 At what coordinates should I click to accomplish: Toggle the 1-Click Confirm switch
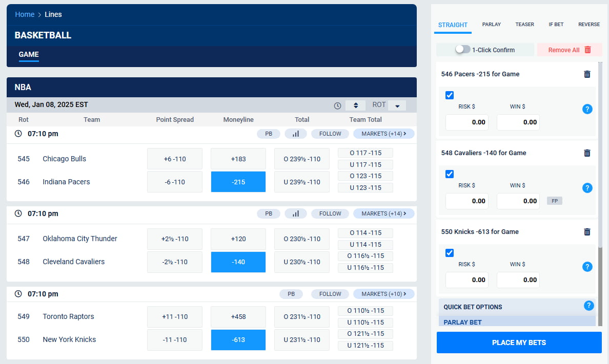462,49
